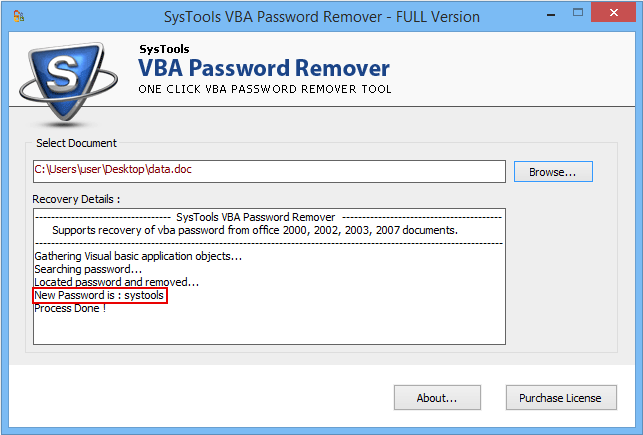
Task: Click the 'Gathering Visual basic application objects...' line
Action: 138,257
